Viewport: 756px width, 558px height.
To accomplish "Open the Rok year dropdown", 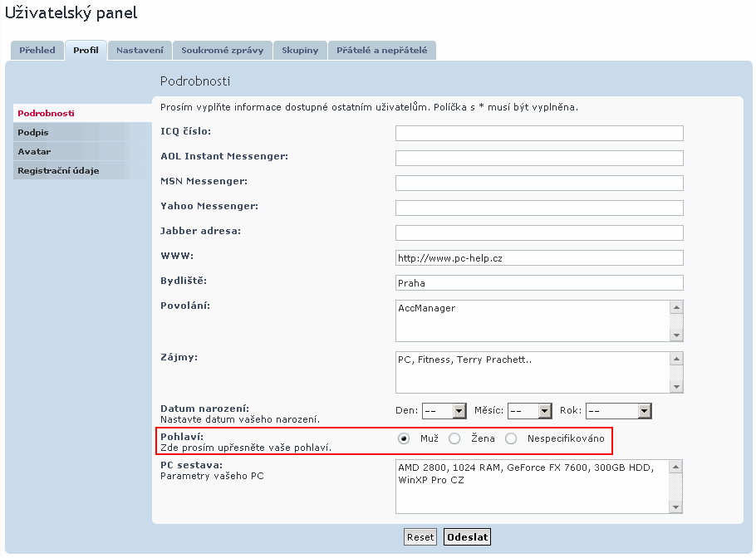I will 619,410.
